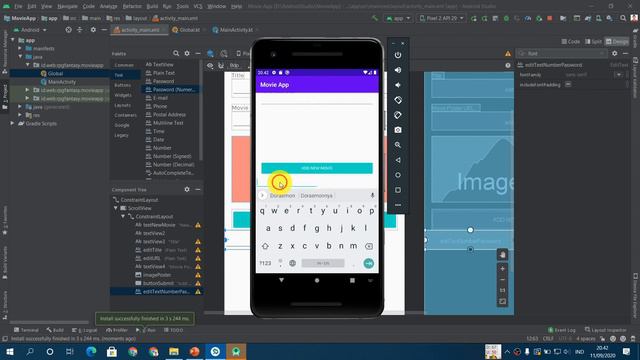Click the red Stop button in the toolbar
The image size is (640, 360).
point(549,18)
